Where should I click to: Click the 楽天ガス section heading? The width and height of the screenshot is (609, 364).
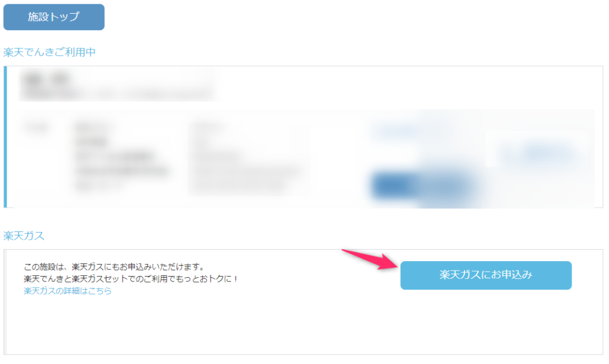[x=24, y=236]
